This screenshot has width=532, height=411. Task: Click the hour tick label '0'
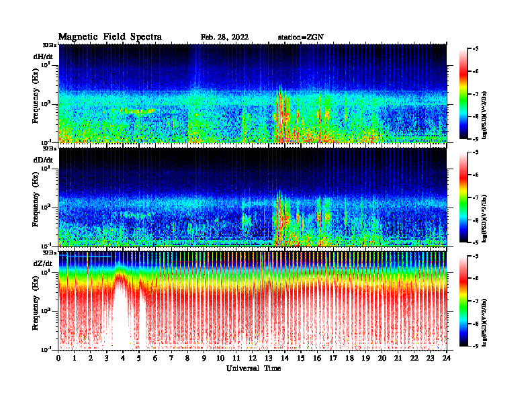pyautogui.click(x=58, y=359)
